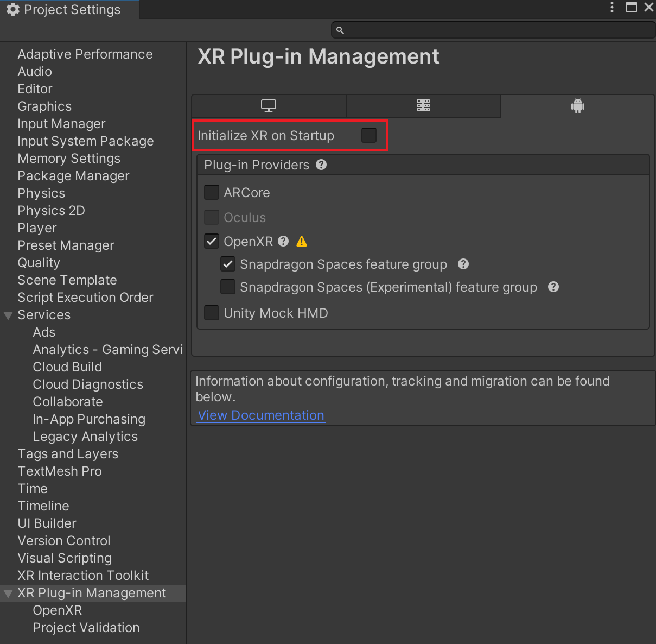Toggle Initialize XR on Startup checkbox
The width and height of the screenshot is (656, 644).
tap(369, 135)
